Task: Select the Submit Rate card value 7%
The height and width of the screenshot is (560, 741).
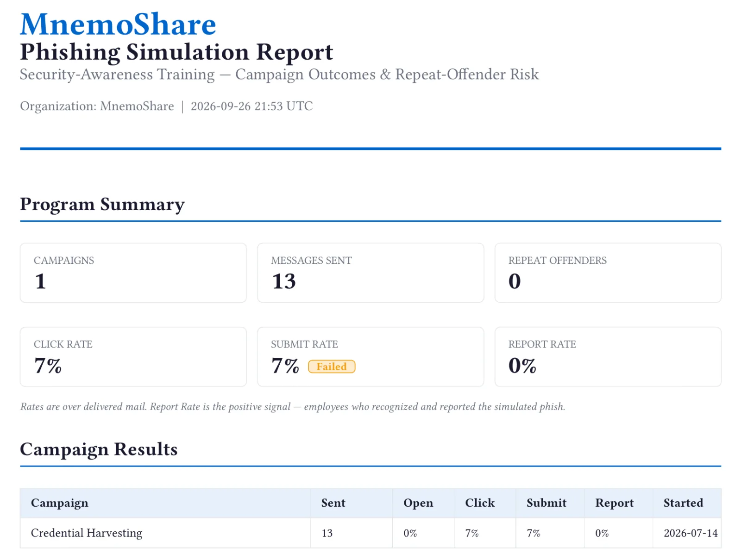Action: [x=285, y=366]
